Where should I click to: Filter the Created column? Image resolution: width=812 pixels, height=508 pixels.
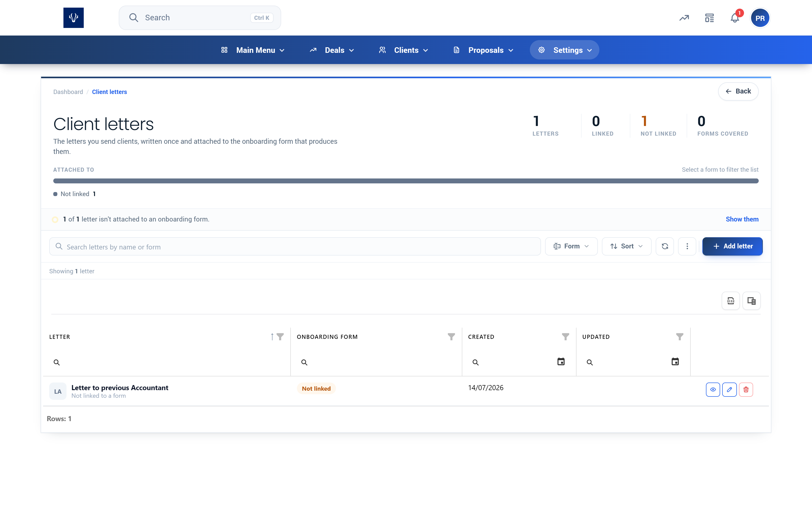point(565,337)
